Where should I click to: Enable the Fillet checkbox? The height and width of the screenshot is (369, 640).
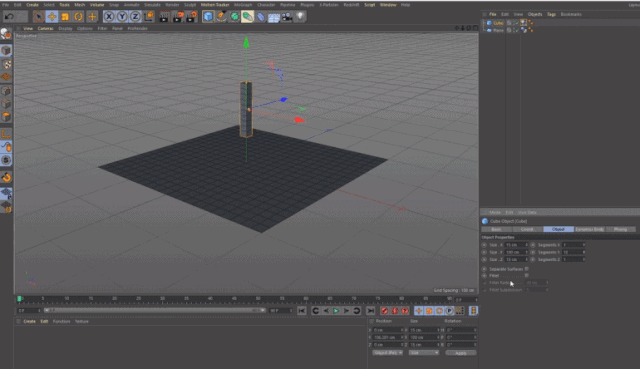pos(527,276)
